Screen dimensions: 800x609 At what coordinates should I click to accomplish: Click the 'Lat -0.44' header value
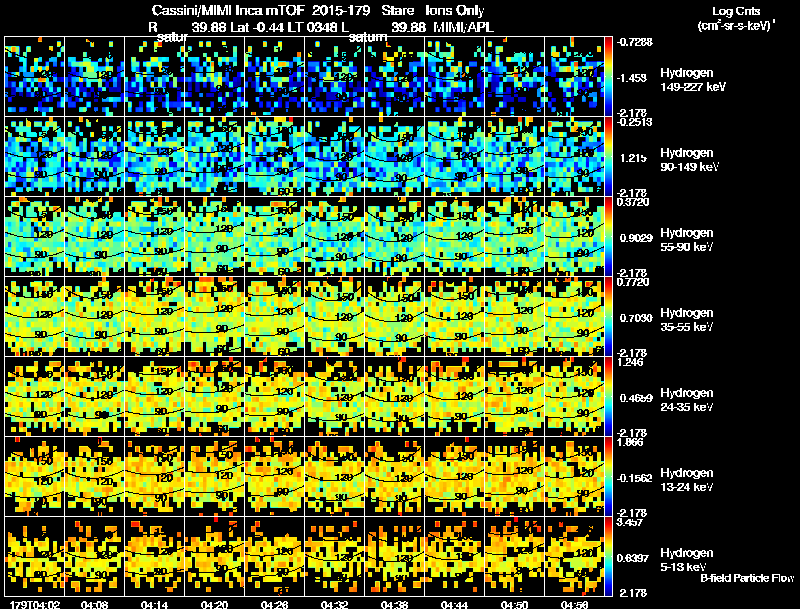pyautogui.click(x=258, y=27)
